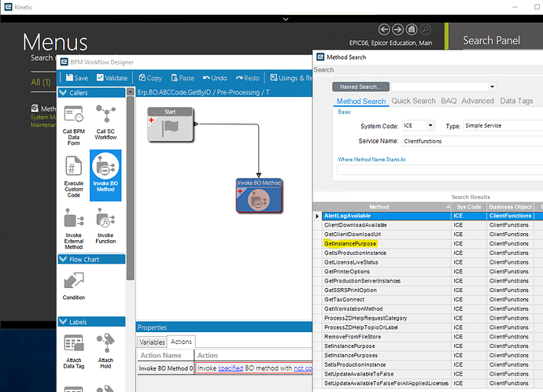
Task: Click the Named Search button
Action: 360,87
